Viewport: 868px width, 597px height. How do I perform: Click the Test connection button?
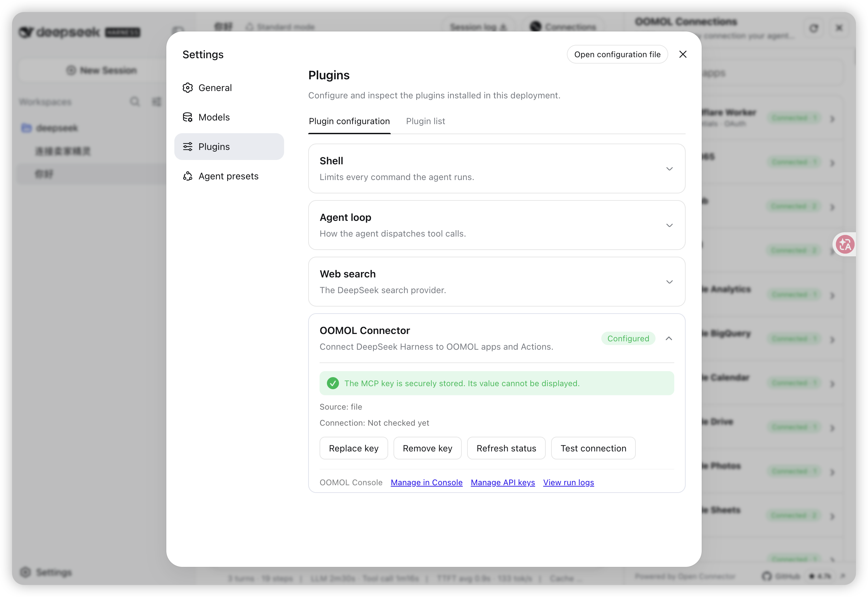click(x=593, y=448)
